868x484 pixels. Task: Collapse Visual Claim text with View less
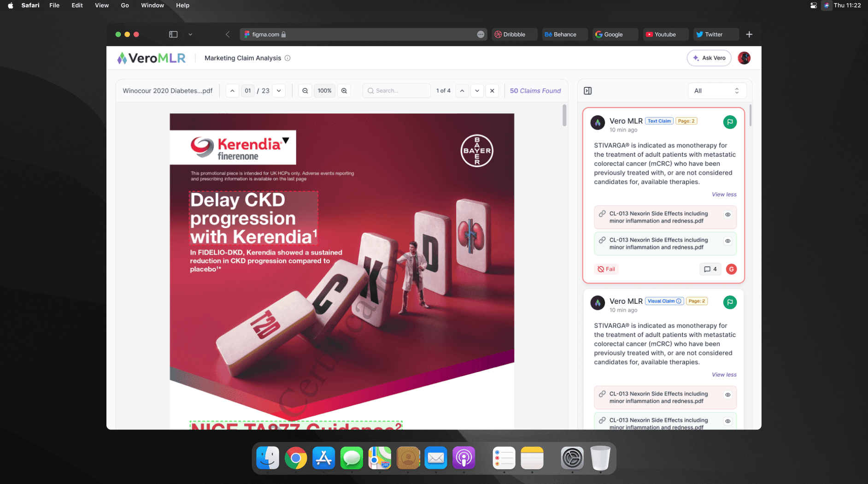click(x=724, y=375)
